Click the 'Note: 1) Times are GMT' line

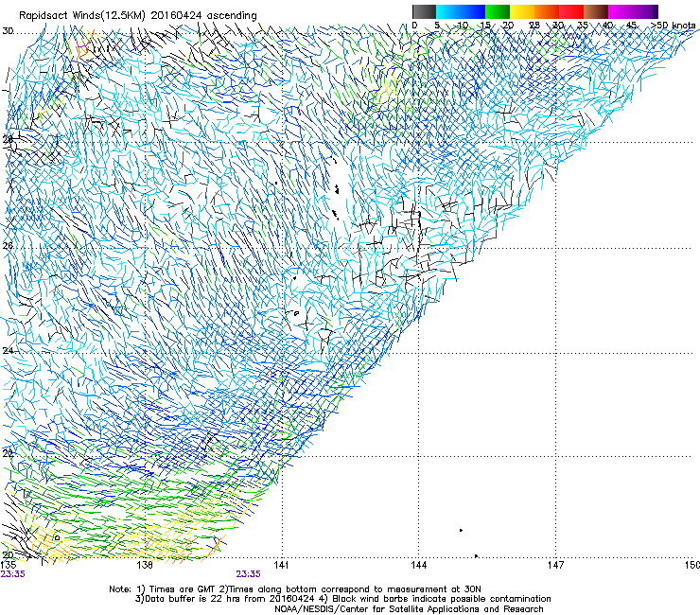(295, 589)
